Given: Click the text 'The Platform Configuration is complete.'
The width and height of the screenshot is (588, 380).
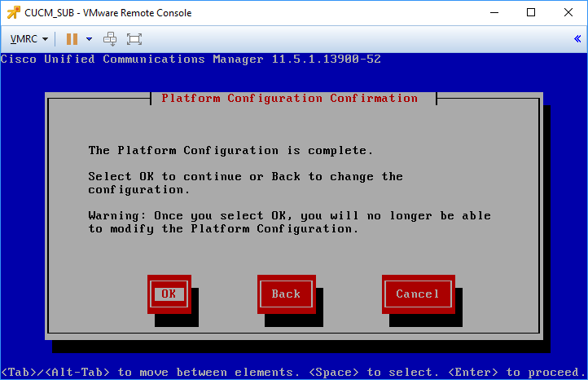Looking at the screenshot, I should [x=230, y=151].
